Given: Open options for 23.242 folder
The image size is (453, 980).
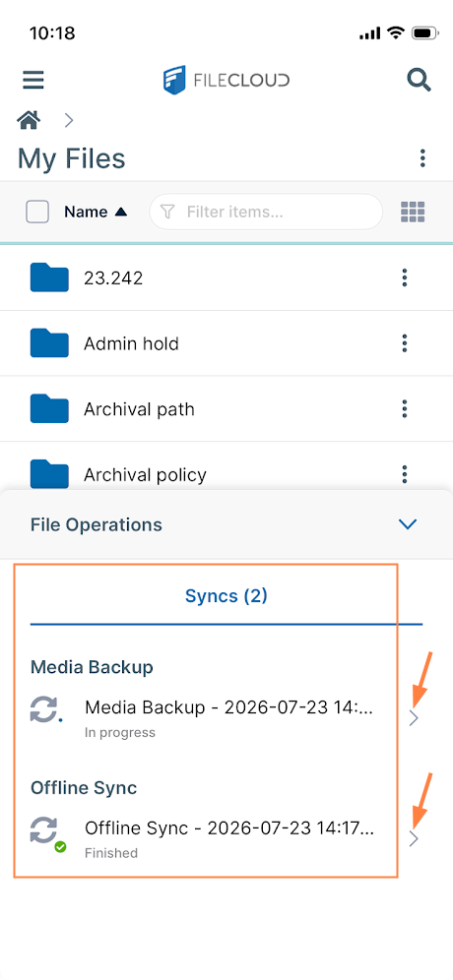Looking at the screenshot, I should [405, 277].
